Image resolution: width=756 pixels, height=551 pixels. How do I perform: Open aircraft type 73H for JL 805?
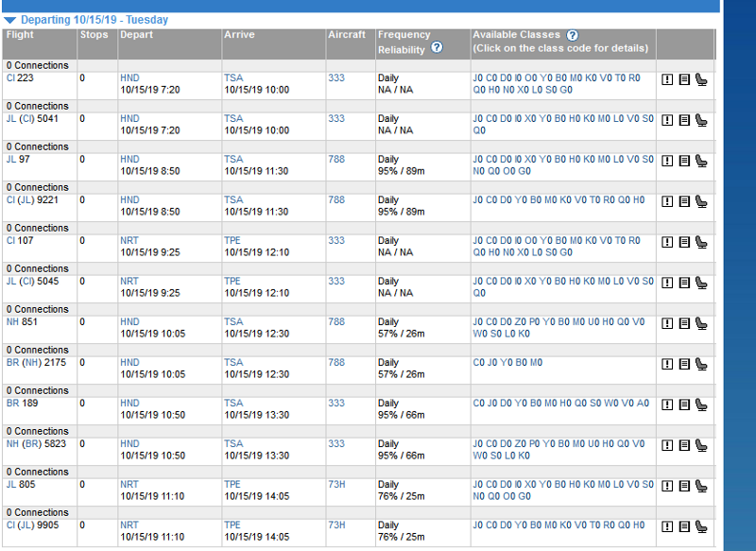pyautogui.click(x=337, y=484)
